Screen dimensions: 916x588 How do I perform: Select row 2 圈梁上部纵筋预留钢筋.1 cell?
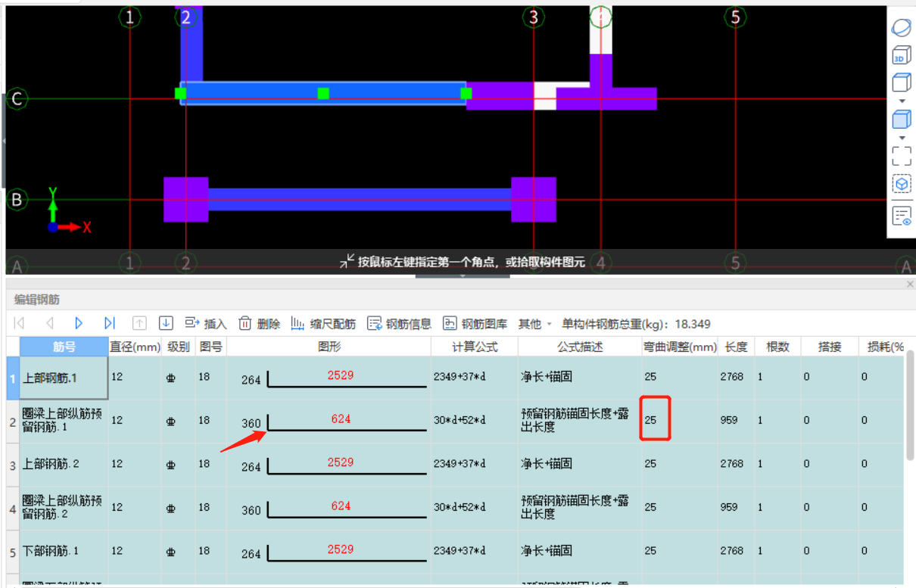pos(64,421)
